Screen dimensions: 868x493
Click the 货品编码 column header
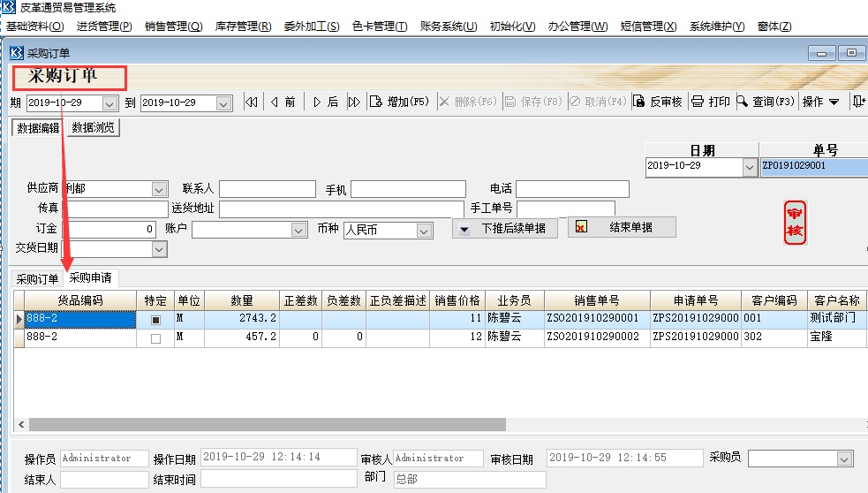80,300
